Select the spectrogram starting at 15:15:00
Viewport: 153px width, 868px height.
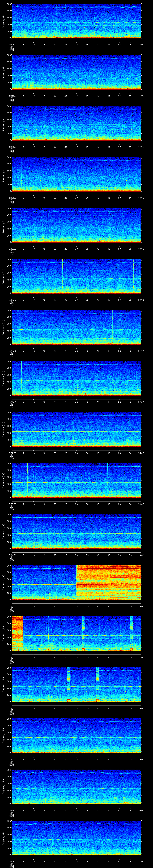click(76, 72)
